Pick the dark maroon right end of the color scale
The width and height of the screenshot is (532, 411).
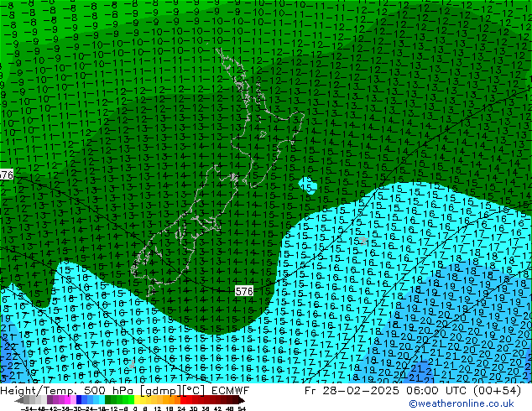[x=238, y=400]
